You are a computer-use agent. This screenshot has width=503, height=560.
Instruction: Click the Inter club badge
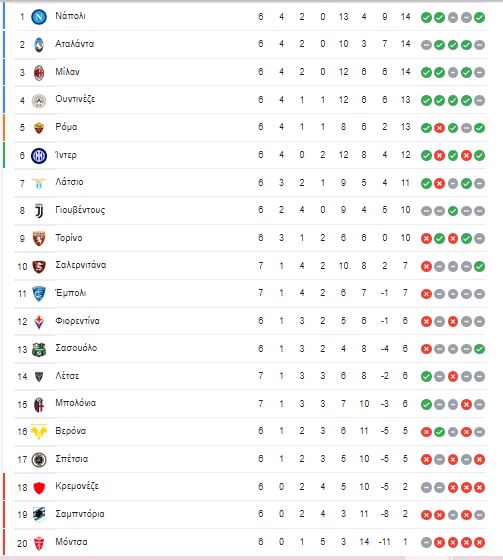pos(39,156)
